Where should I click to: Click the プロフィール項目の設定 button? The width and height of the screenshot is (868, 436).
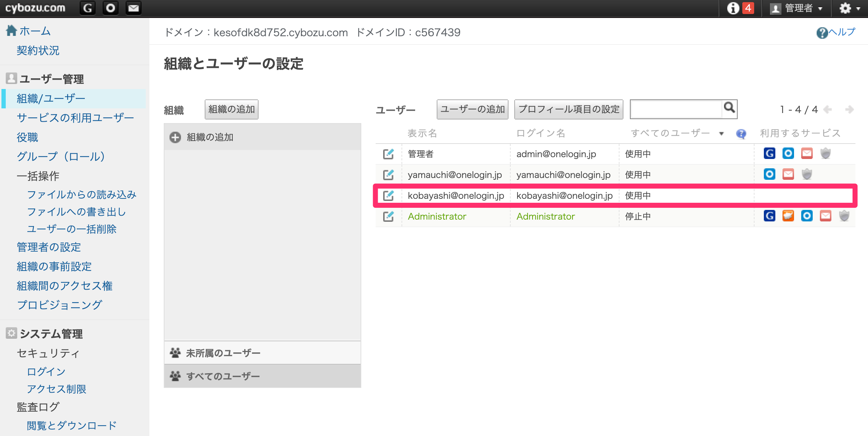[x=568, y=109]
